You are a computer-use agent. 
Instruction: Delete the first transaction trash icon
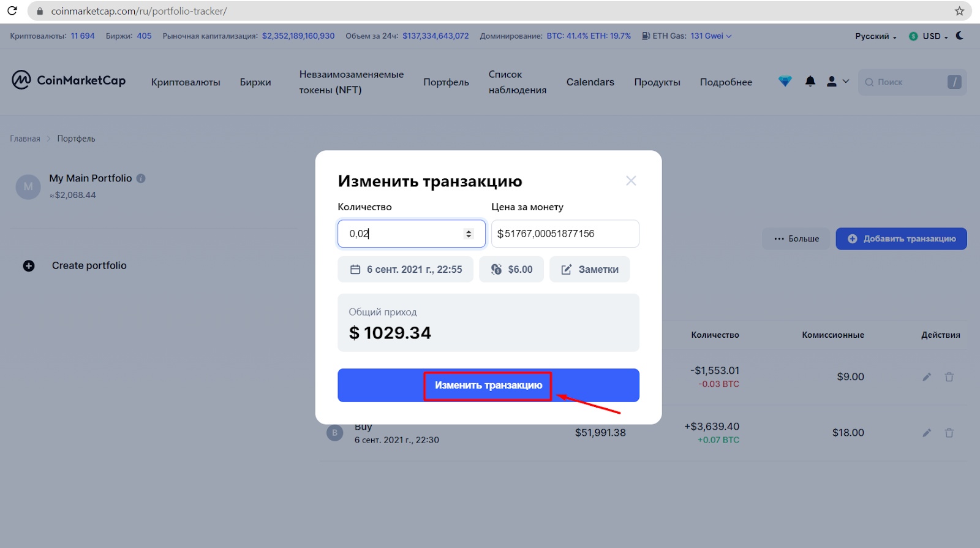949,377
